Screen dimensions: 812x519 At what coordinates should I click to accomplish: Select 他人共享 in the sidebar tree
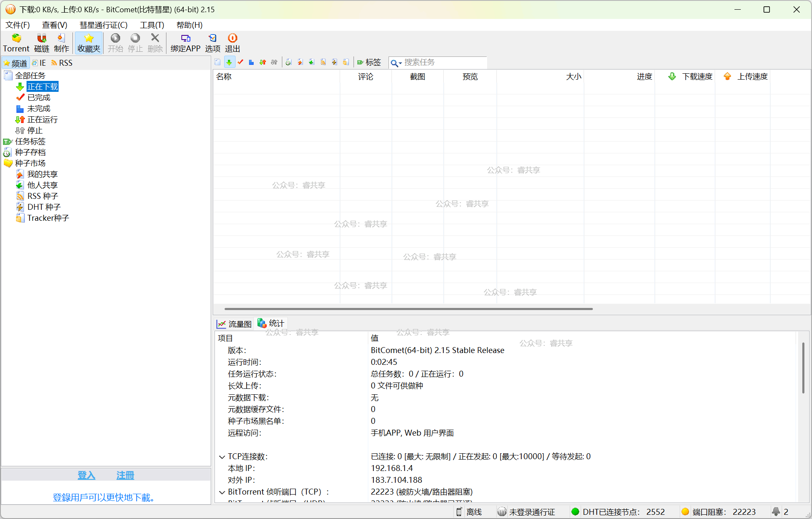(x=43, y=185)
